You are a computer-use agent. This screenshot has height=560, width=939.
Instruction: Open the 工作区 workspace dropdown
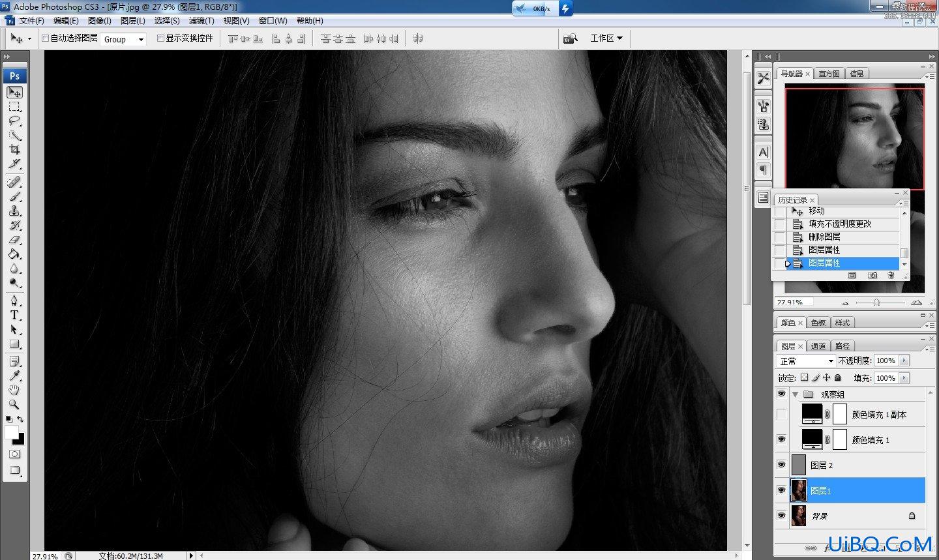click(606, 38)
